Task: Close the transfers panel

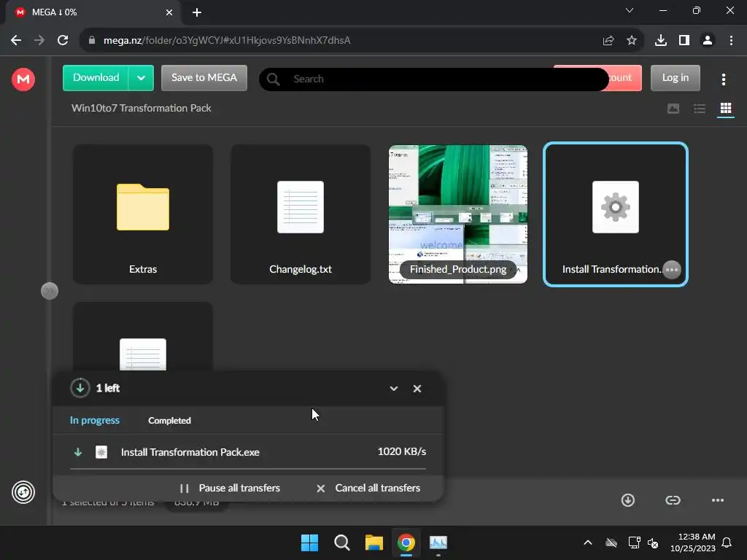Action: (x=417, y=389)
